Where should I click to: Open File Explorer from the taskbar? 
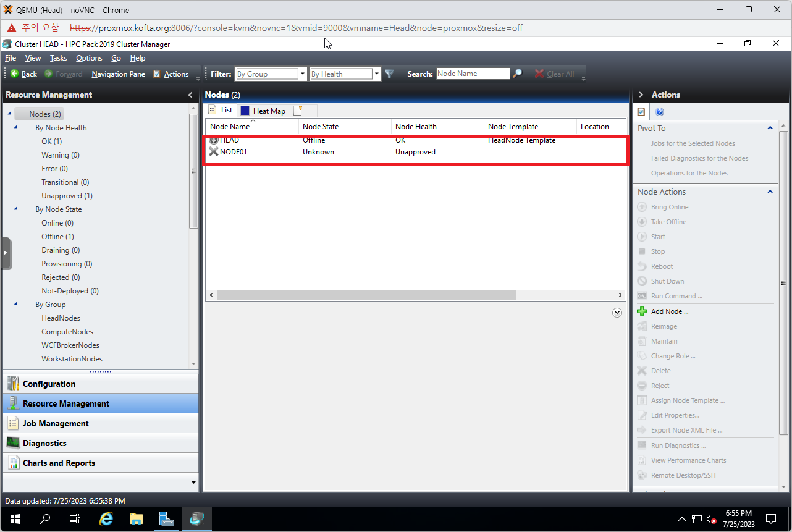tap(136, 519)
